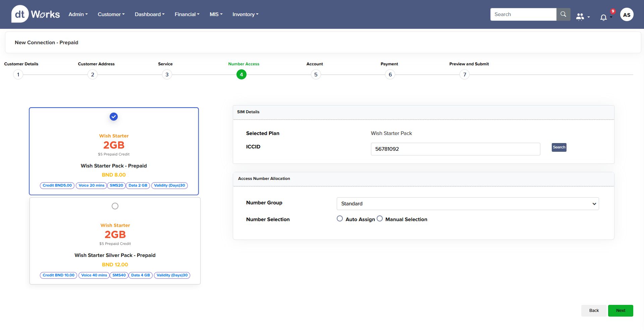Click the ICCID input field
This screenshot has height=330, width=644.
click(x=455, y=149)
